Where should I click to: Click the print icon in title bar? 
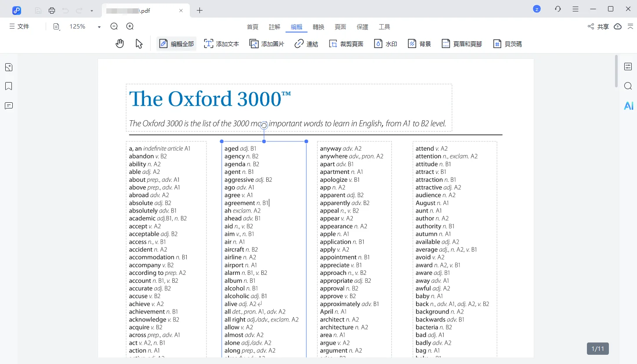coord(52,10)
